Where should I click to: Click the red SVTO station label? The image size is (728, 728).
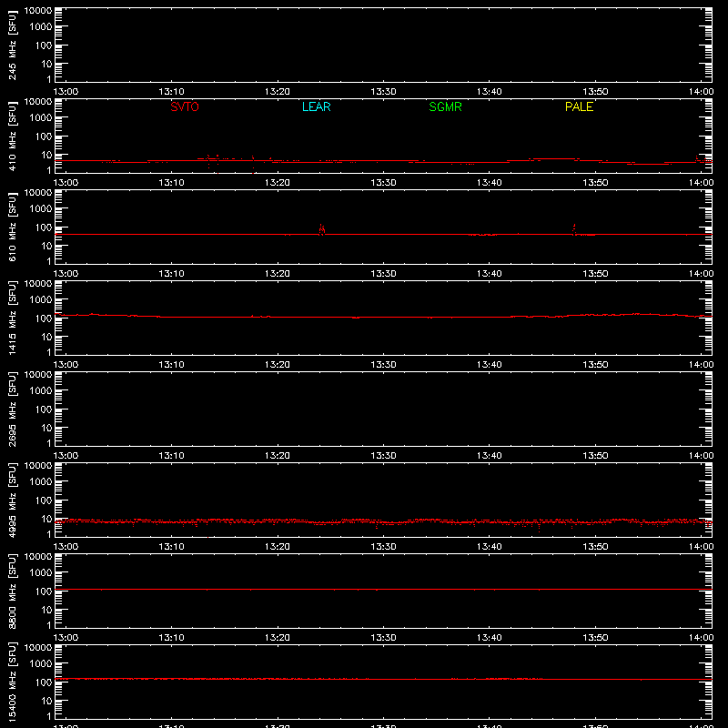click(185, 106)
